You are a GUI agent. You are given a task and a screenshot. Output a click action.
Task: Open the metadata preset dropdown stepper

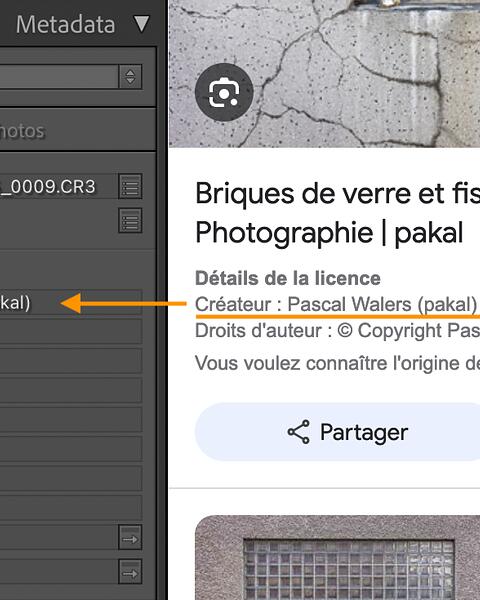click(130, 77)
